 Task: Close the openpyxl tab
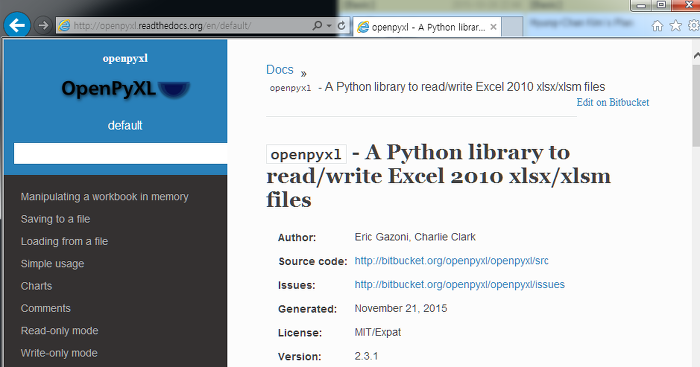[493, 27]
